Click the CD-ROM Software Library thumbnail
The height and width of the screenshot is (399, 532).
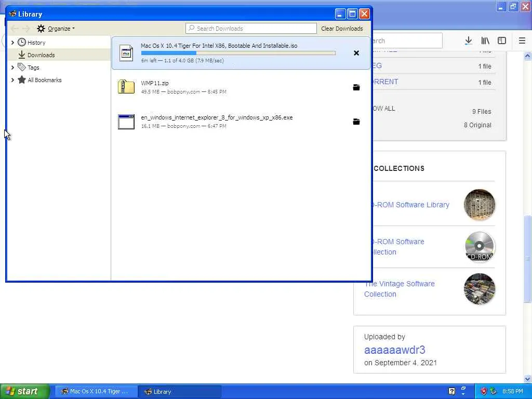click(480, 205)
